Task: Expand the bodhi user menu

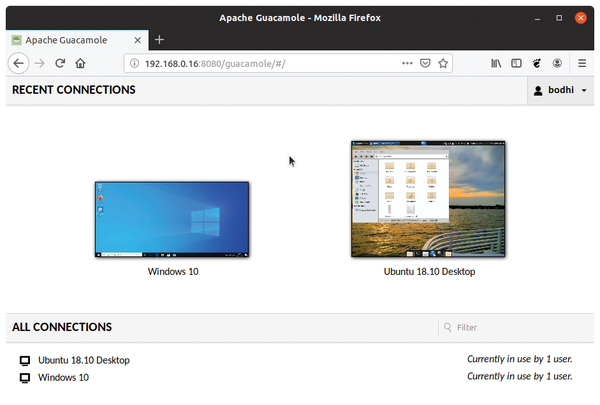Action: pos(560,90)
